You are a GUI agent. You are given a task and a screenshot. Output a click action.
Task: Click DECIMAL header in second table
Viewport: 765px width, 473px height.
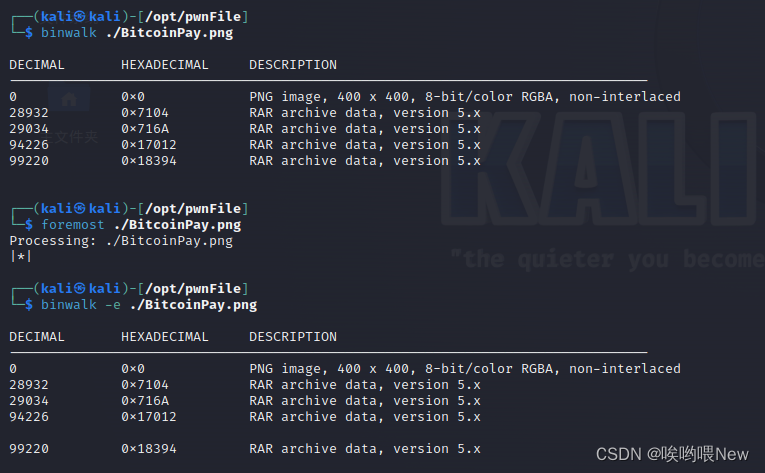pos(37,337)
